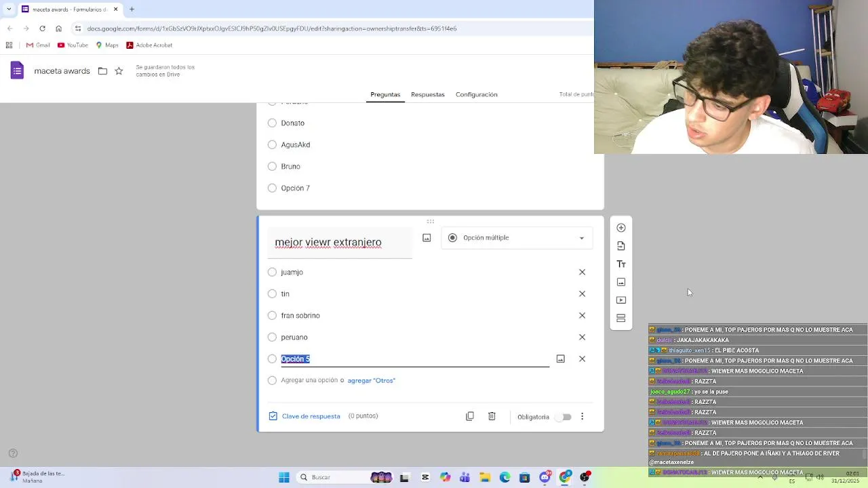Open the tab search dropdown arrow
This screenshot has height=488, width=868.
point(8,9)
